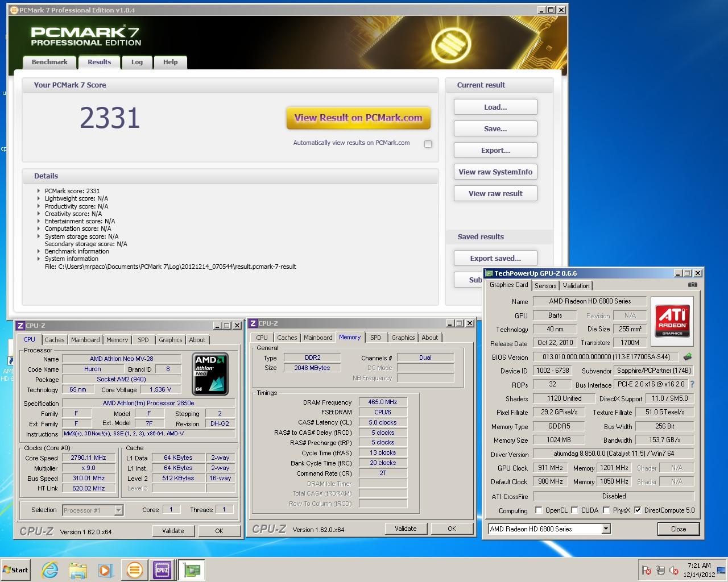728x582 pixels.
Task: Click the Load... button
Action: point(495,107)
